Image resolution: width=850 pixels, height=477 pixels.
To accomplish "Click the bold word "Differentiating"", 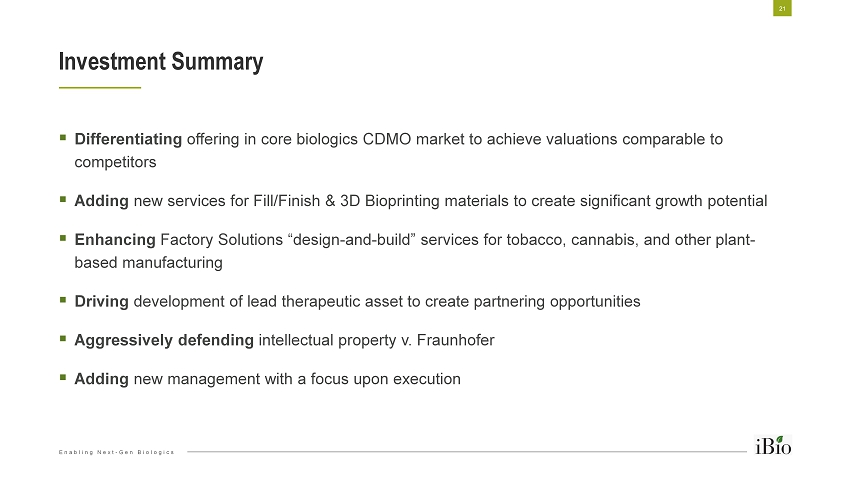I will [x=128, y=139].
